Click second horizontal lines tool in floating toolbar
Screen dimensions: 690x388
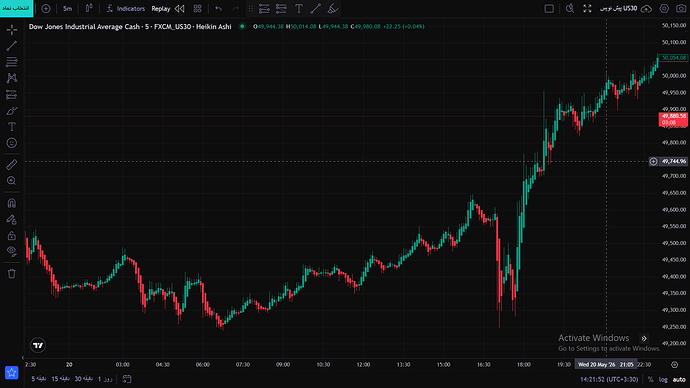281,9
